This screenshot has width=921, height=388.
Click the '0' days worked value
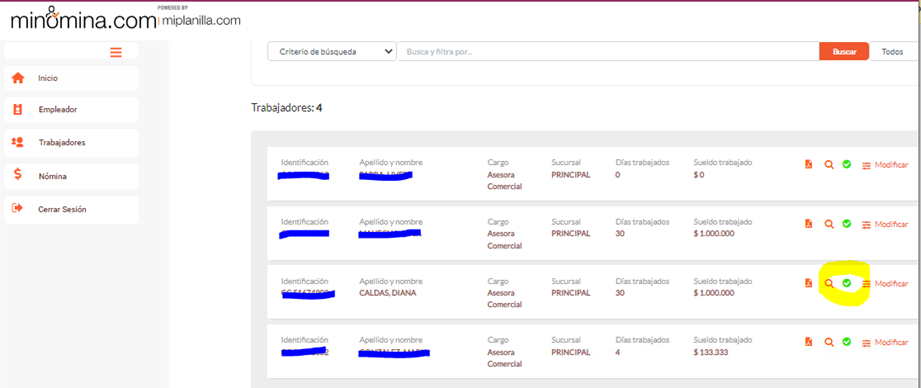pos(618,175)
